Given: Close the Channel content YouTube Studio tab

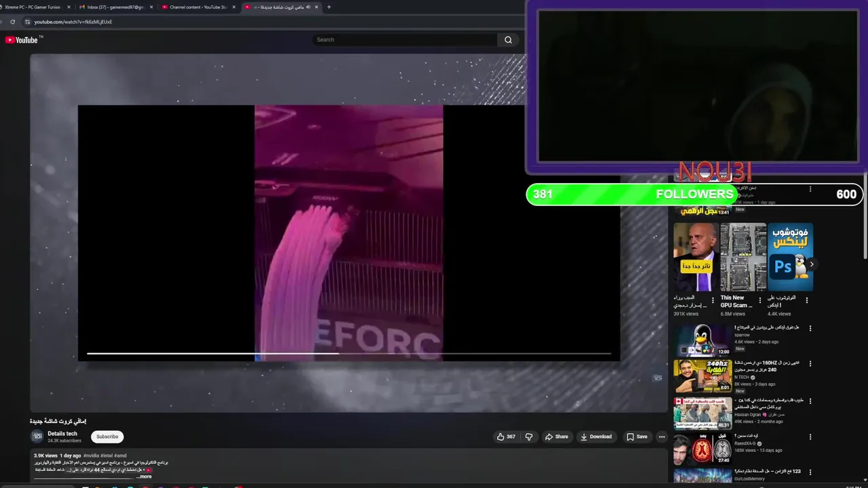Looking at the screenshot, I should [234, 7].
